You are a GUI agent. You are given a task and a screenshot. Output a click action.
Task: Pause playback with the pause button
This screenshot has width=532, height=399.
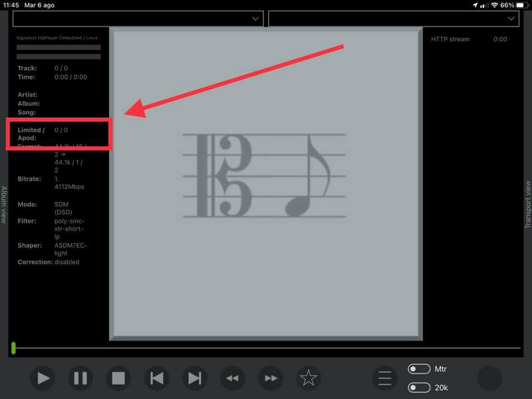(80, 378)
